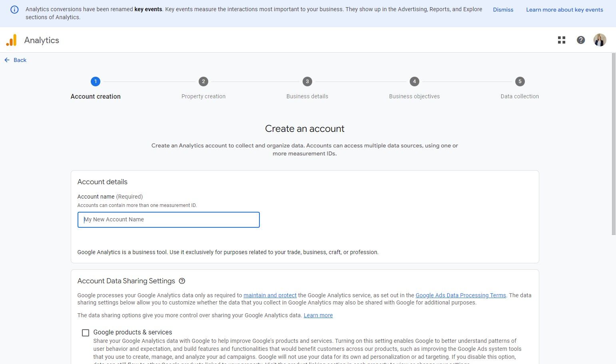
Task: Open the user profile avatar
Action: [x=600, y=40]
